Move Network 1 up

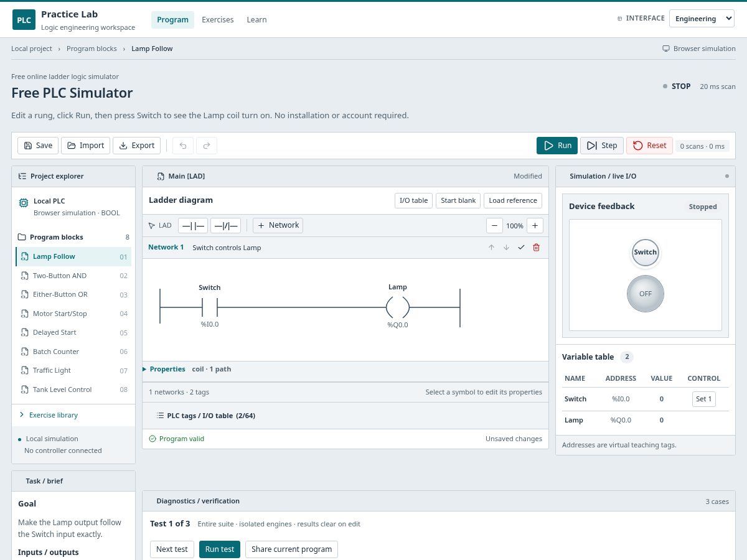[x=491, y=248]
